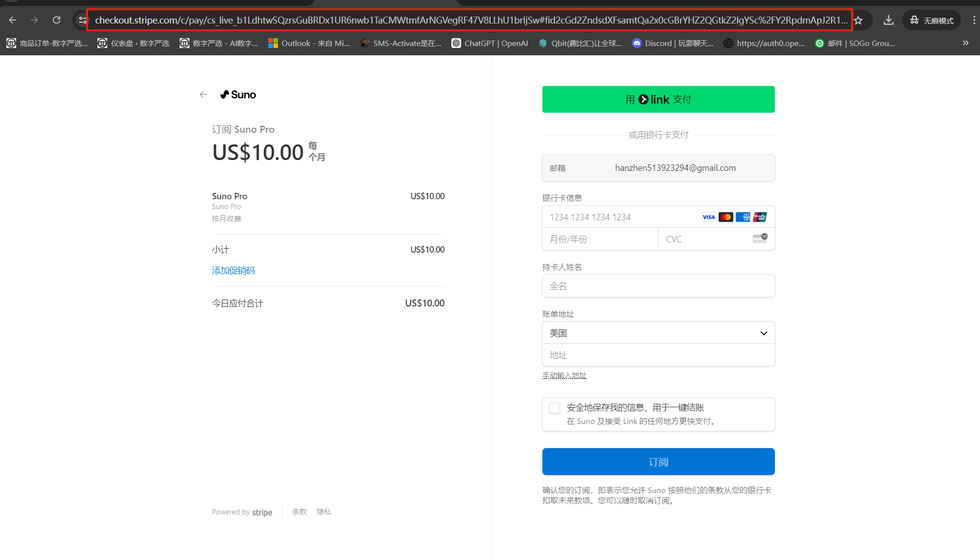Click 手动输入地址 link
Image resolution: width=980 pixels, height=560 pixels.
tap(564, 375)
